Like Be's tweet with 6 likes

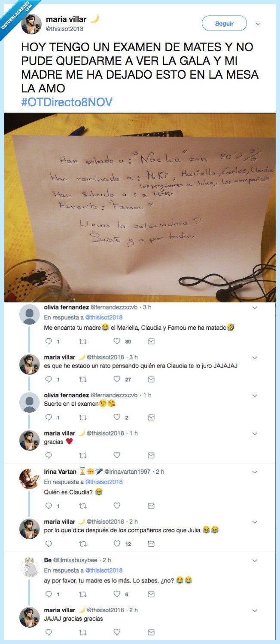pos(117,594)
